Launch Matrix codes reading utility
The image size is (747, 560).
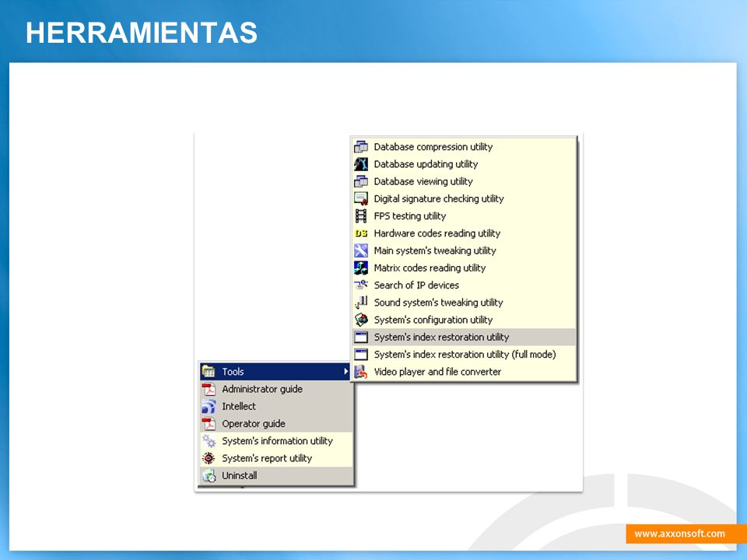point(464,268)
